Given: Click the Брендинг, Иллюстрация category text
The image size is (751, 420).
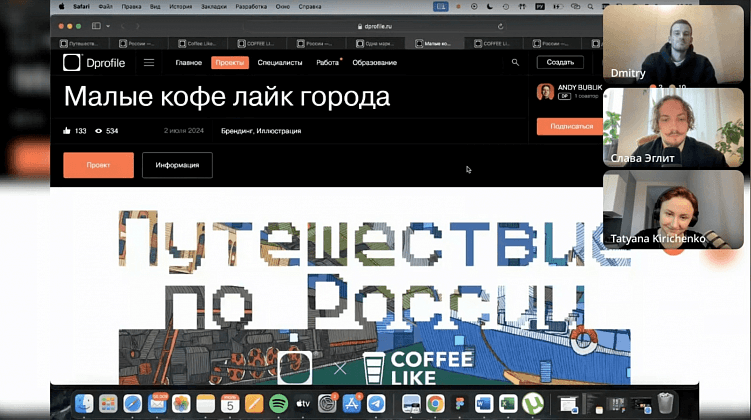Looking at the screenshot, I should (x=261, y=131).
